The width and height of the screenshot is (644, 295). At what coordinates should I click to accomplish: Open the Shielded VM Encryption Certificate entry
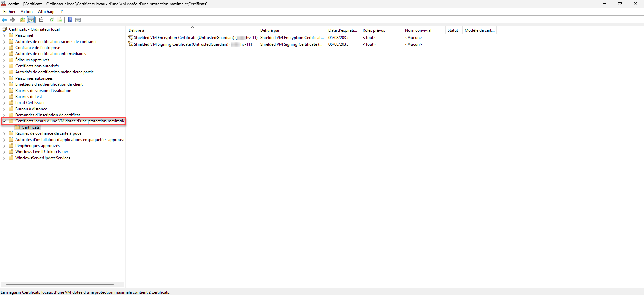point(184,38)
